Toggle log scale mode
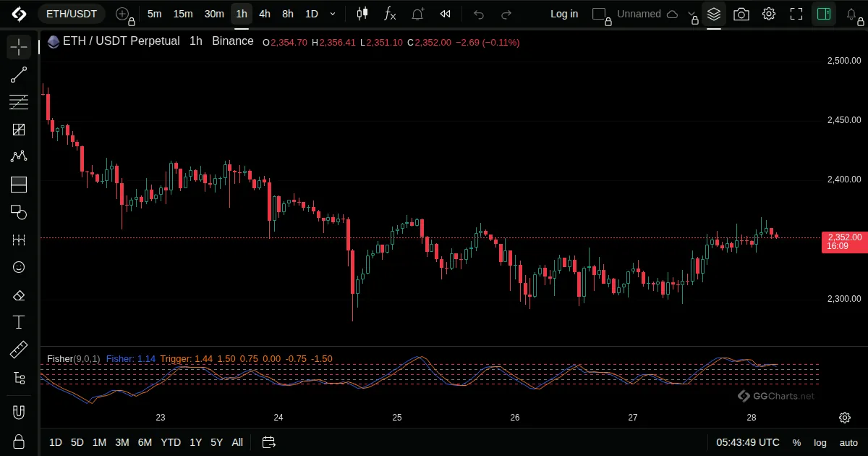868x456 pixels. 820,442
